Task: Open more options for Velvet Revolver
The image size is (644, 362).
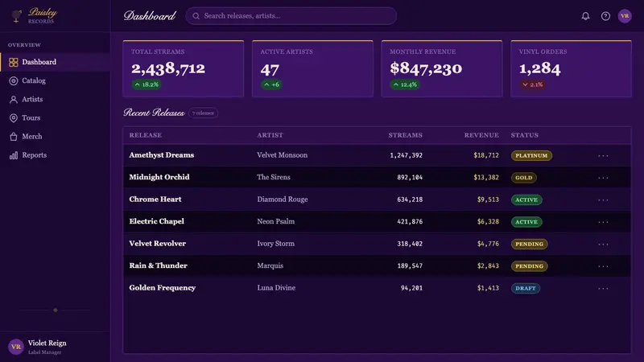Action: (x=603, y=245)
